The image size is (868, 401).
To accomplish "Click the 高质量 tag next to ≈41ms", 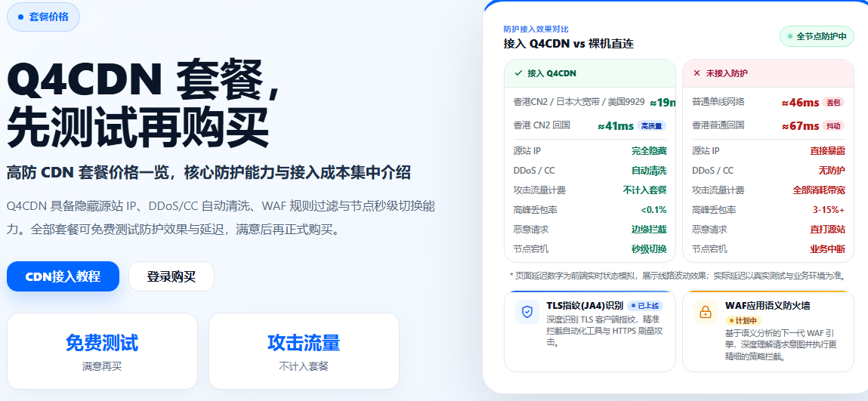I will (651, 125).
